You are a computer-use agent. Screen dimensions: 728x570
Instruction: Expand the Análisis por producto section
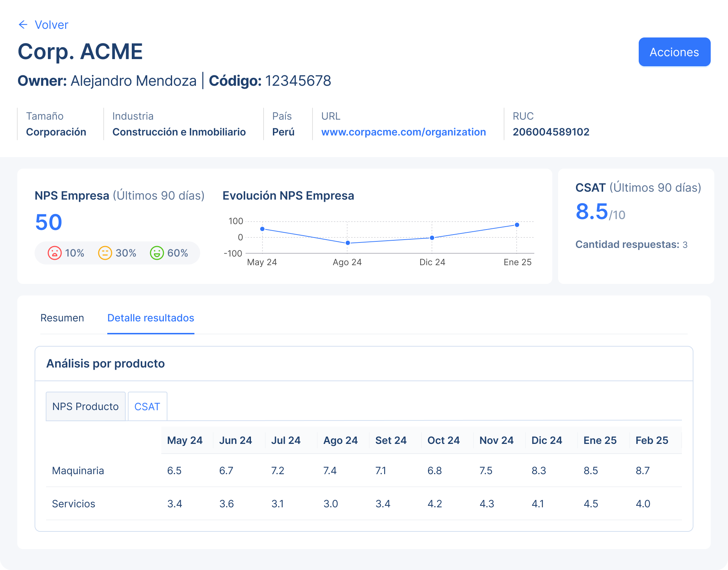click(x=105, y=364)
